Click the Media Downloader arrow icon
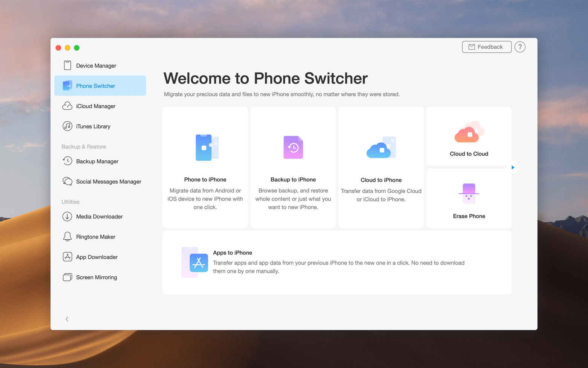 [x=67, y=216]
